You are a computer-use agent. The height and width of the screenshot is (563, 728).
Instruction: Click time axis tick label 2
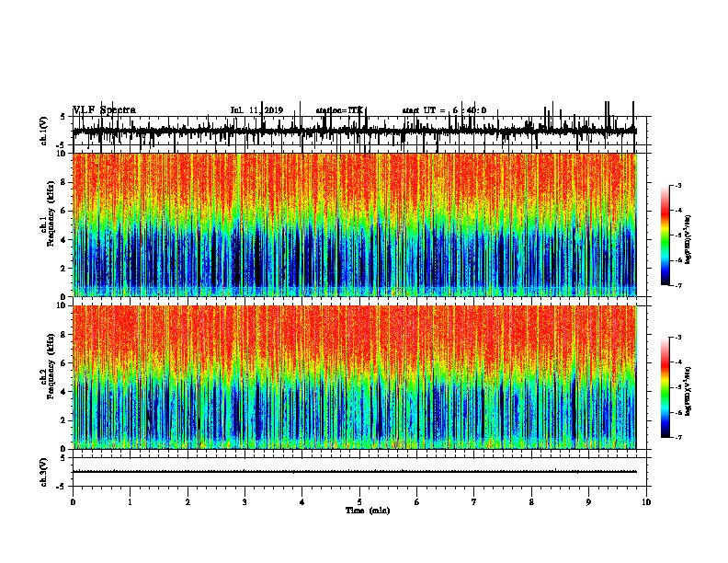point(188,502)
